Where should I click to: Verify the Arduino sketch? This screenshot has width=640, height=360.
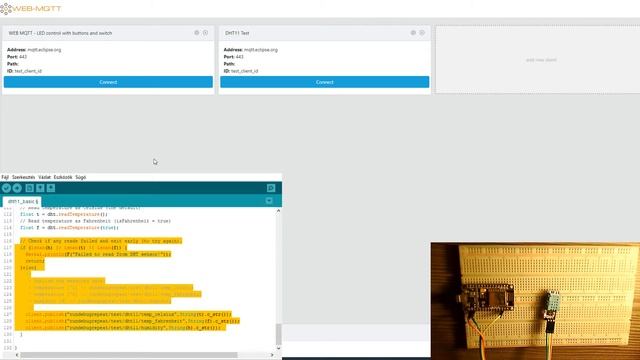point(6,188)
